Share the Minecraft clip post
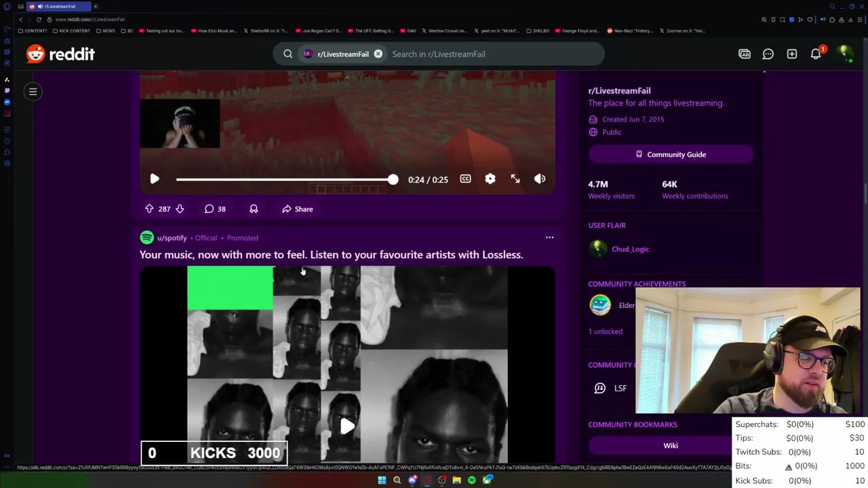This screenshot has height=488, width=868. point(298,209)
